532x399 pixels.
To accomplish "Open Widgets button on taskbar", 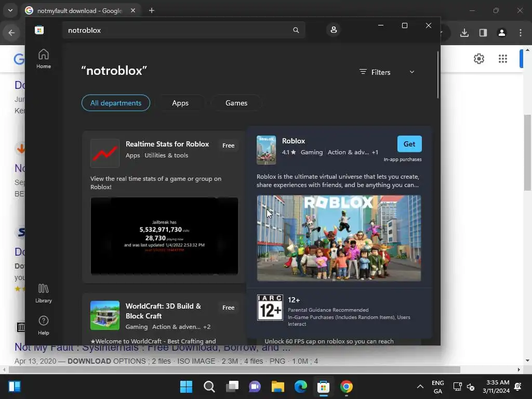I will 15,387.
